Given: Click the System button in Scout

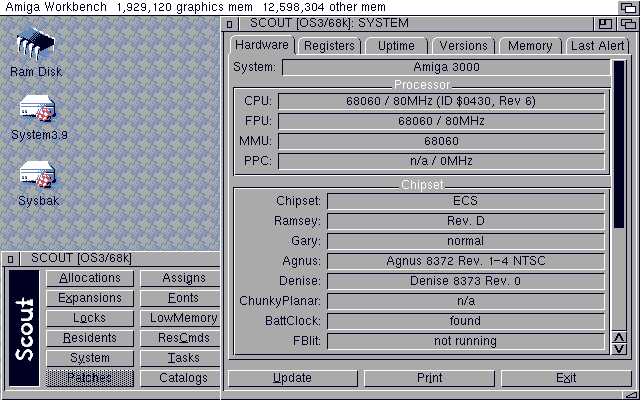Looking at the screenshot, I should tap(90, 358).
